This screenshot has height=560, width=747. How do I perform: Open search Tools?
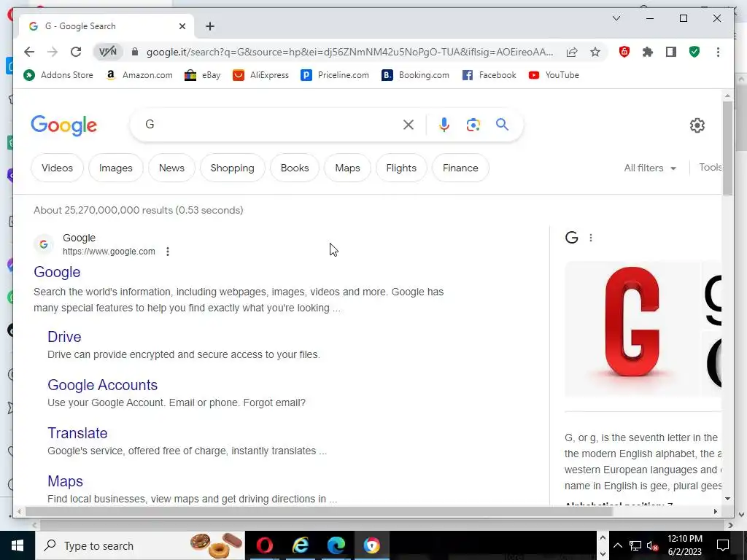pos(710,167)
